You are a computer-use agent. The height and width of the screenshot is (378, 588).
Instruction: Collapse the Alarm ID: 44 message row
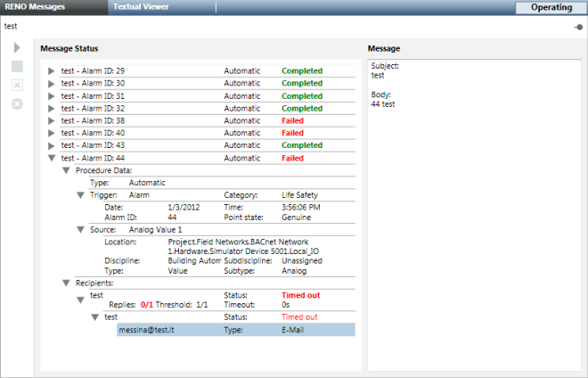tap(51, 158)
